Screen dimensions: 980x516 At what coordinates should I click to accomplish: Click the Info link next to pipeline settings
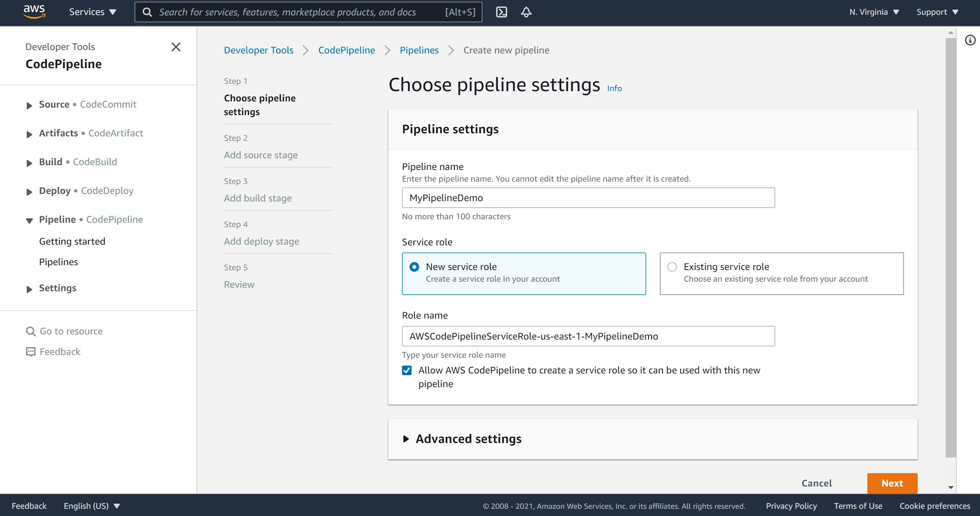[614, 87]
